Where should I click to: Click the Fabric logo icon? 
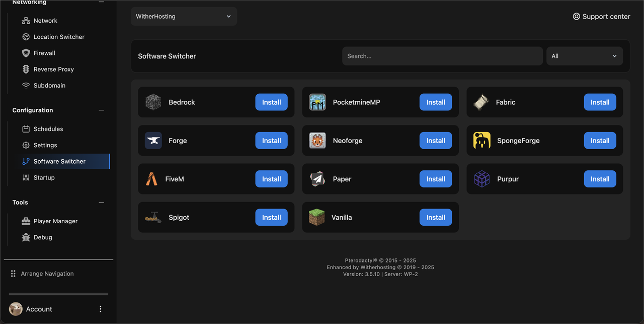[x=481, y=102]
